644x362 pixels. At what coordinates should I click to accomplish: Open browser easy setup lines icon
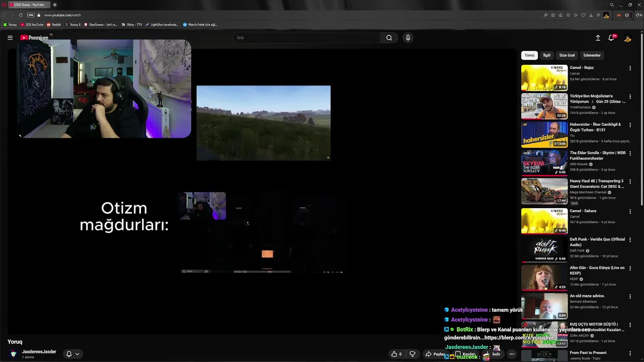pos(598,15)
